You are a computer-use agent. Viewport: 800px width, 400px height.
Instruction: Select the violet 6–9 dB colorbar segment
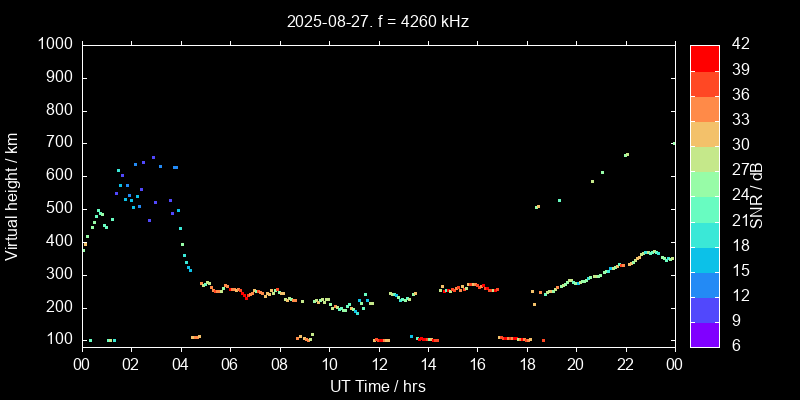pyautogui.click(x=704, y=335)
